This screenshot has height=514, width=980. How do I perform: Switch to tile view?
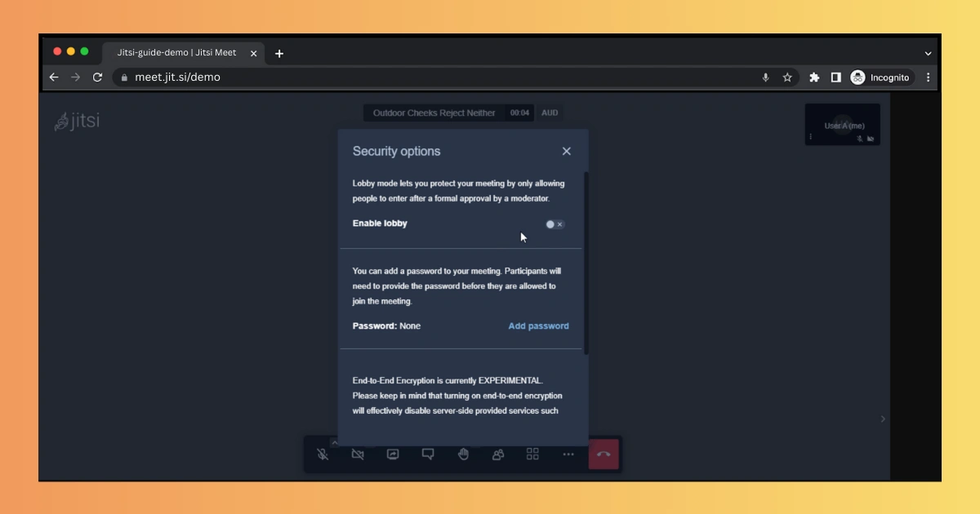click(532, 454)
